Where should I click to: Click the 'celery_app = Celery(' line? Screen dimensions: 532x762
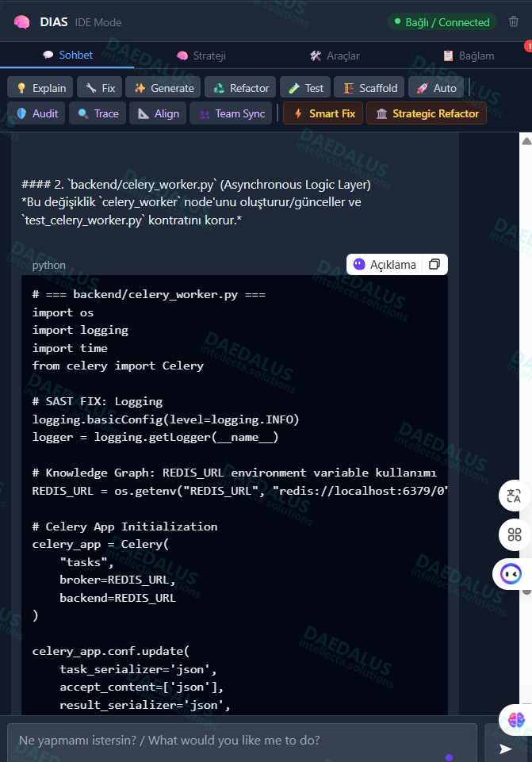tap(100, 544)
